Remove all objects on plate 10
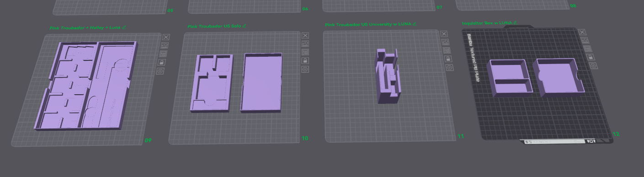Screen dimensions: 644x177 pos(305,35)
